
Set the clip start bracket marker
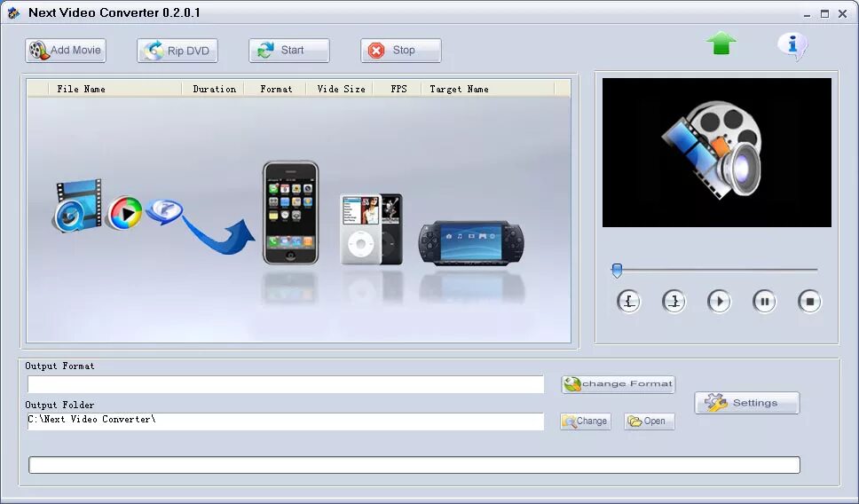(x=628, y=302)
